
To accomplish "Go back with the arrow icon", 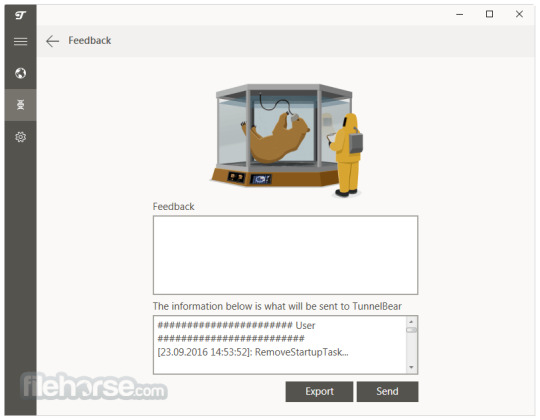I will click(52, 41).
